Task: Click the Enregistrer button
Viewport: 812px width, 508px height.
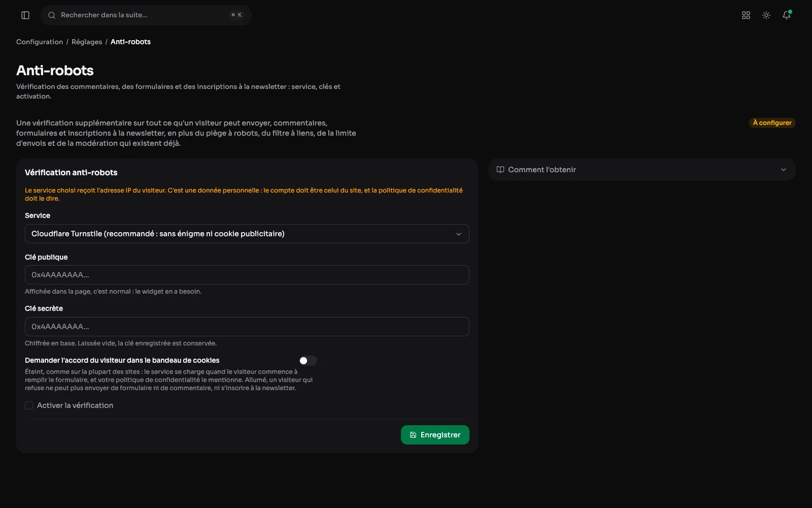Action: click(435, 435)
